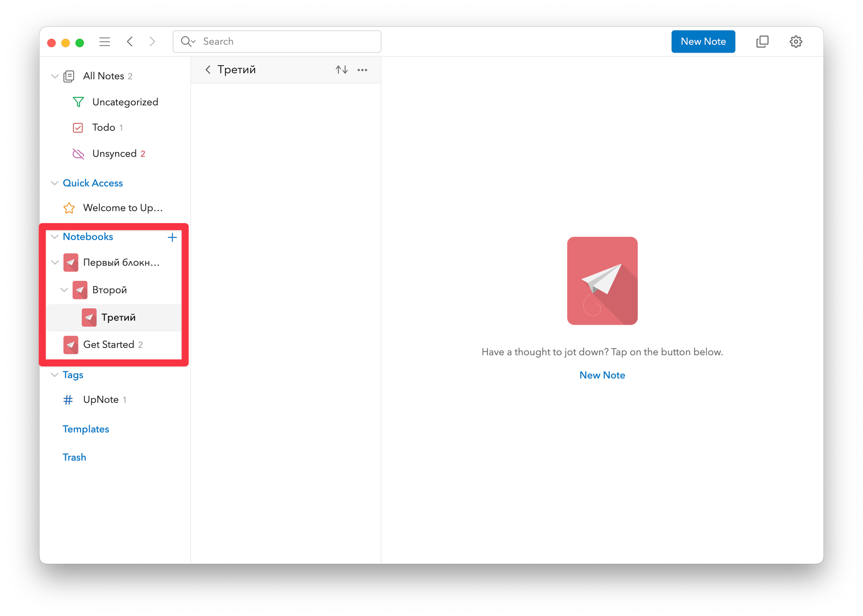Click the New Note link in empty state
Screen dimensions: 863x616
[602, 375]
